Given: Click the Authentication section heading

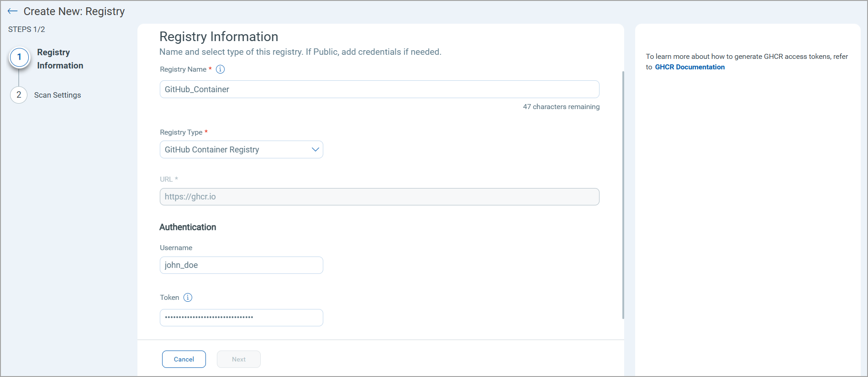Looking at the screenshot, I should 188,227.
